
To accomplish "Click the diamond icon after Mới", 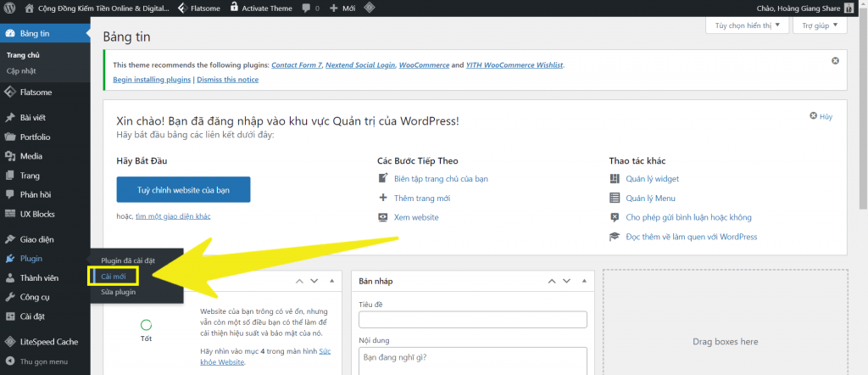I will (370, 8).
